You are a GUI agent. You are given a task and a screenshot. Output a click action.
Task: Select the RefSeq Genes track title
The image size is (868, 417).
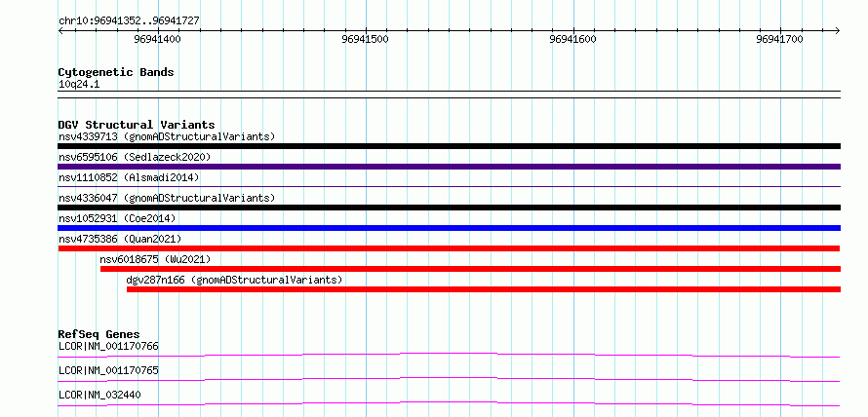[99, 334]
